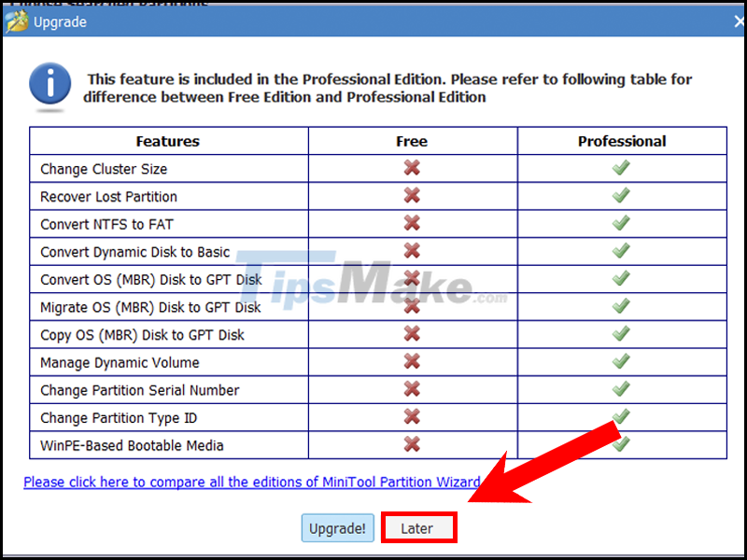Image resolution: width=747 pixels, height=560 pixels.
Task: Click the red X for WinPE-Based Bootable Media
Action: coord(412,444)
